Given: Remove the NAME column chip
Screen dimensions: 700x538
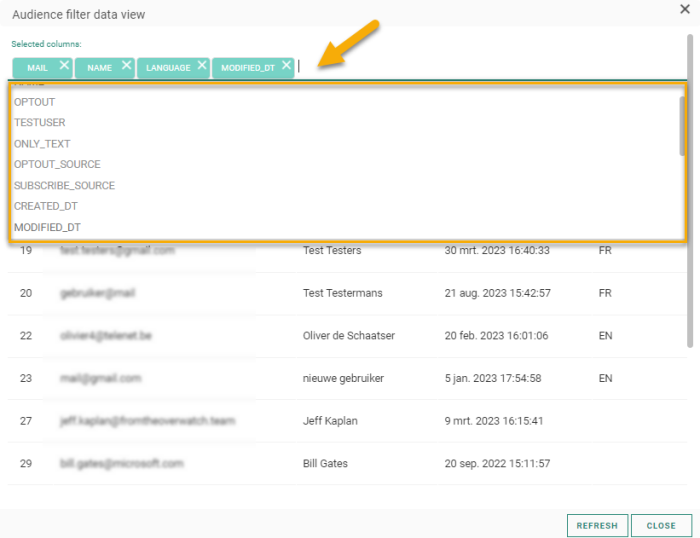Looking at the screenshot, I should click(126, 65).
